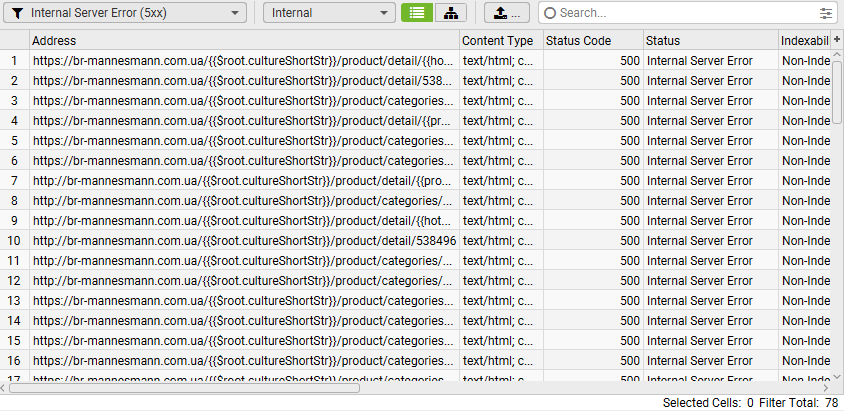Viewport: 844px width, 411px height.
Task: Click the vertical scrollbar thumb
Action: pos(837,93)
